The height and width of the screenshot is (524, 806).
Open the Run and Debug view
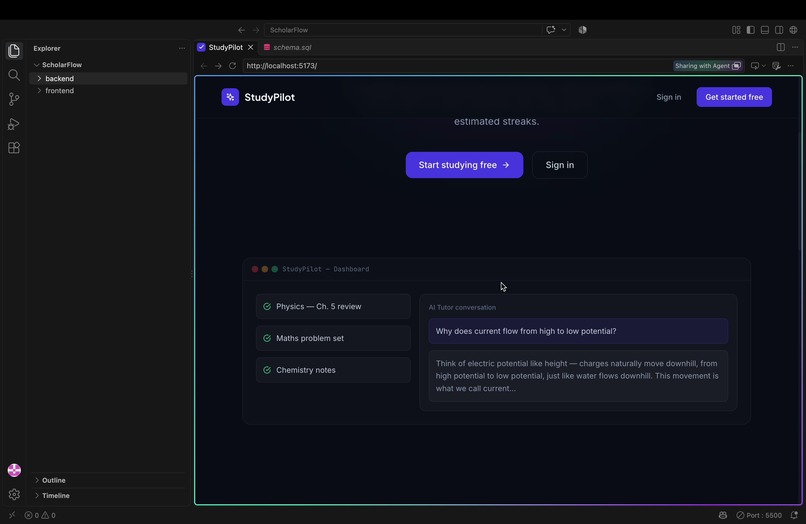point(14,124)
